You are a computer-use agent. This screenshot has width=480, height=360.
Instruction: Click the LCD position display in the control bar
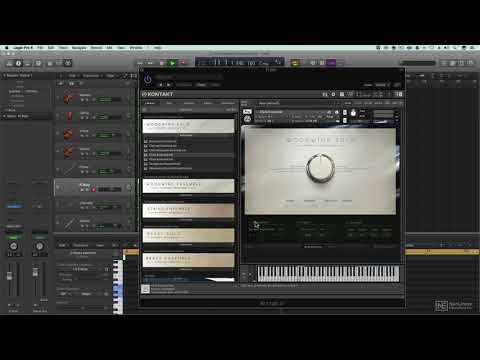click(x=239, y=62)
